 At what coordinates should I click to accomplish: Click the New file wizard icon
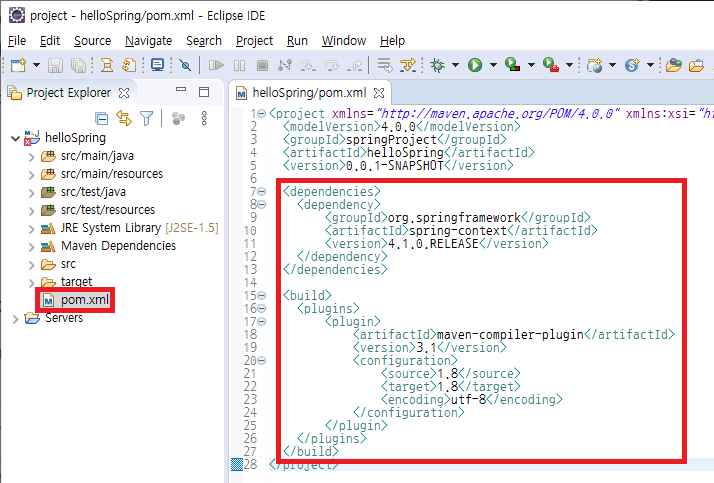coord(19,65)
